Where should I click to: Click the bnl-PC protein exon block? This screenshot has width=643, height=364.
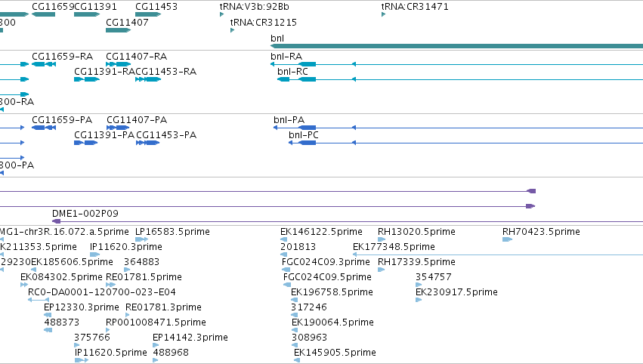point(308,143)
